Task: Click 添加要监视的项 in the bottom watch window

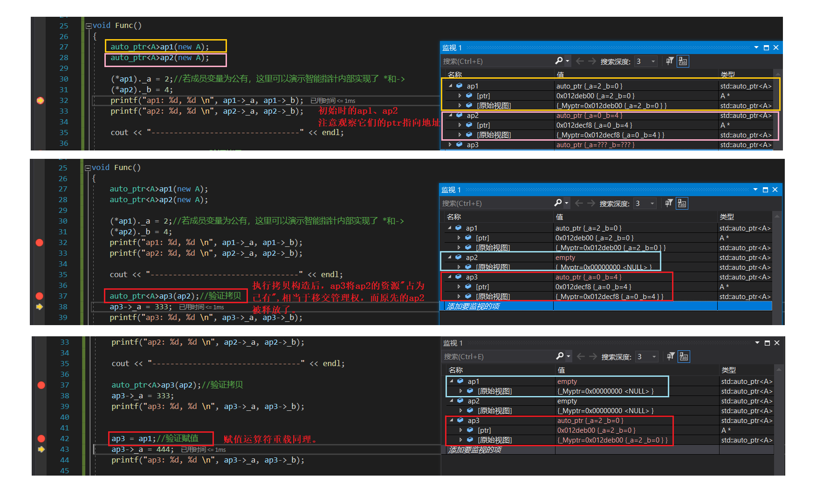Action: [x=475, y=450]
